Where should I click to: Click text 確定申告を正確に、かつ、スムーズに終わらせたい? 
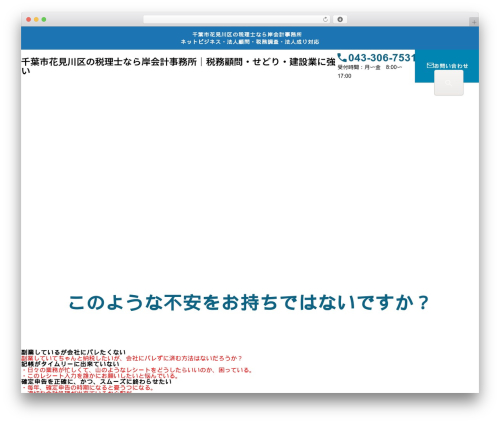pos(96,382)
